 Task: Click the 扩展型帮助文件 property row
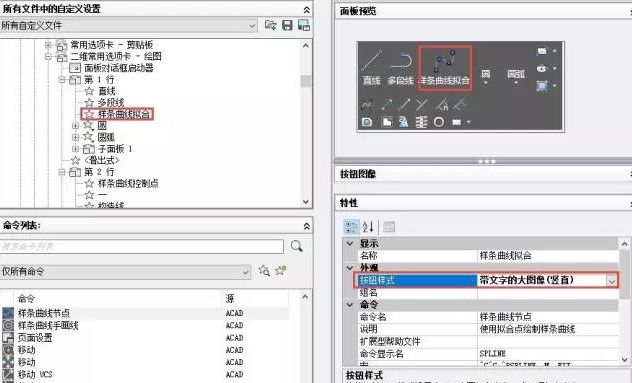point(487,341)
